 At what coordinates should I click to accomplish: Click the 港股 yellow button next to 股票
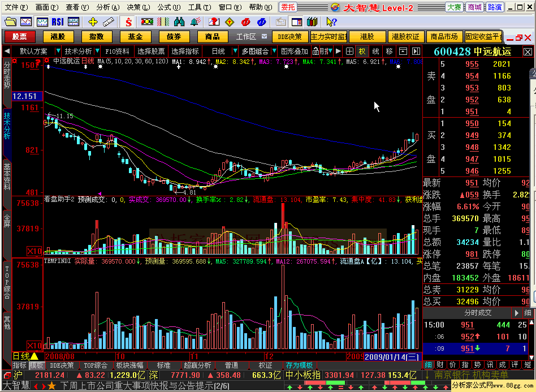pyautogui.click(x=58, y=37)
